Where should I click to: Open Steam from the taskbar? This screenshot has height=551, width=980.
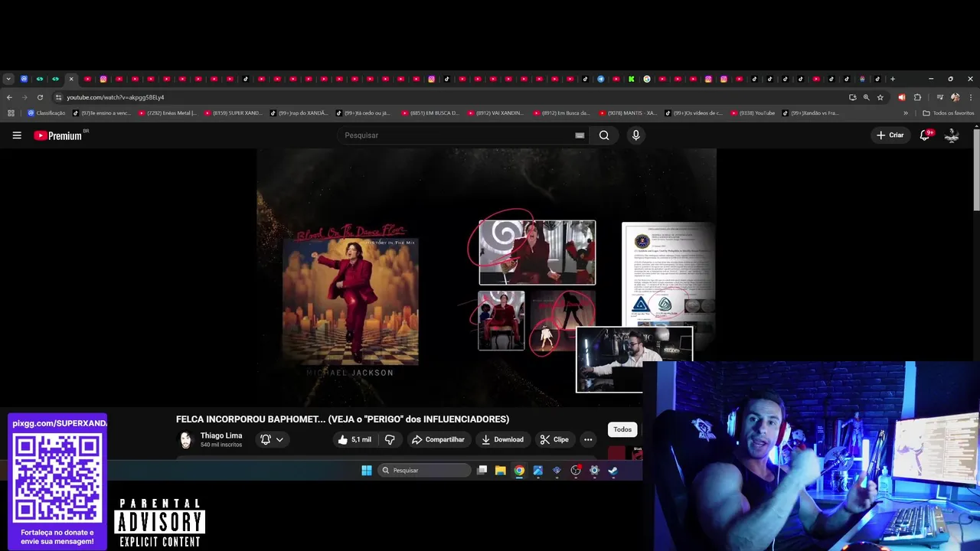point(612,471)
